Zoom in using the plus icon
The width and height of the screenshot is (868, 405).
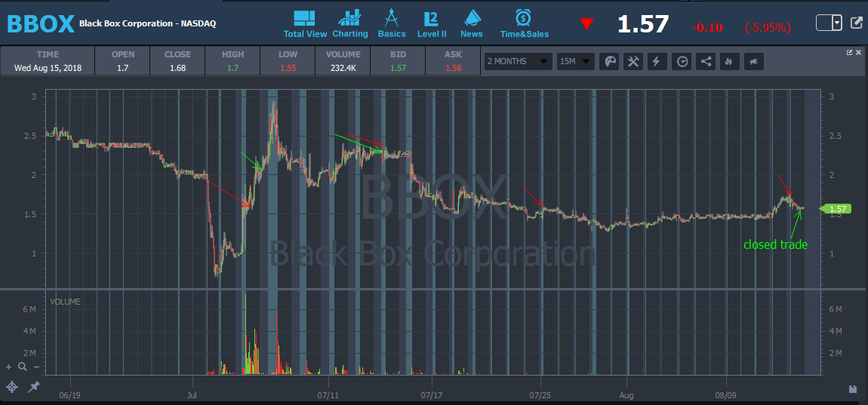pos(8,367)
